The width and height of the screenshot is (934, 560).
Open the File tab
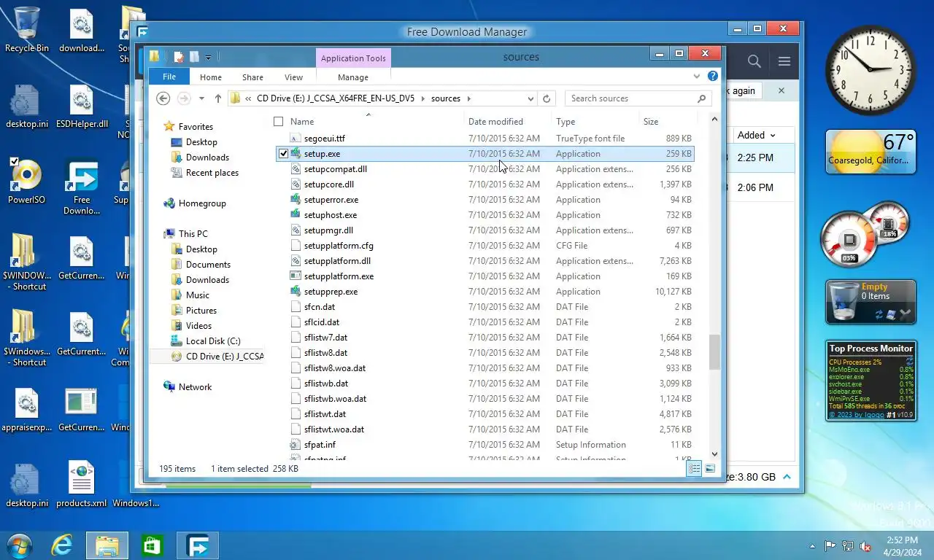169,77
